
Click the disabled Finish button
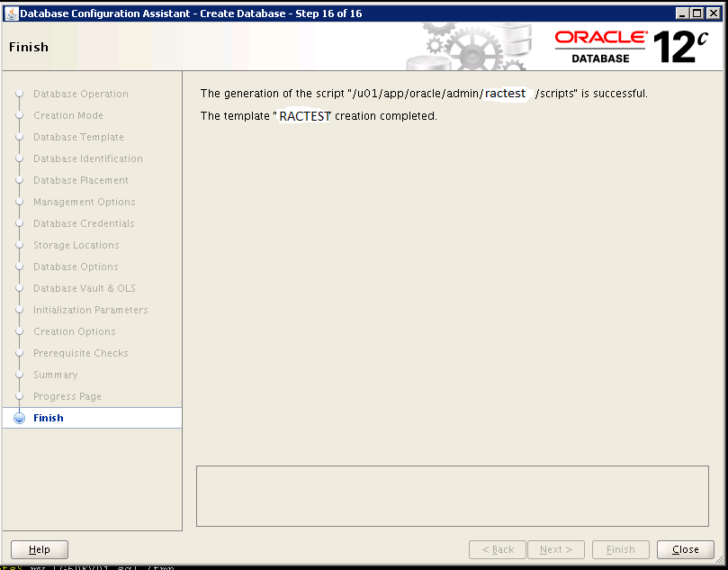[620, 549]
